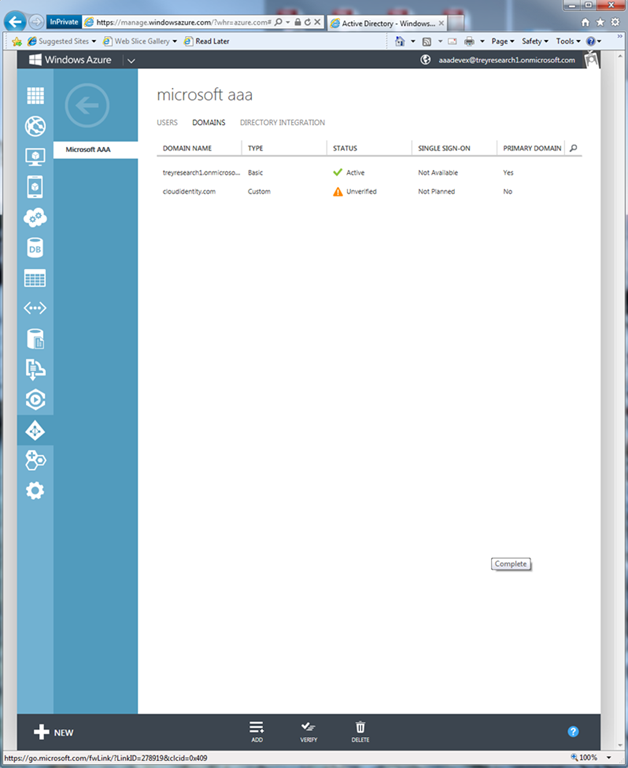Click the print icon in IE command bar
This screenshot has width=628, height=768.
pyautogui.click(x=469, y=41)
